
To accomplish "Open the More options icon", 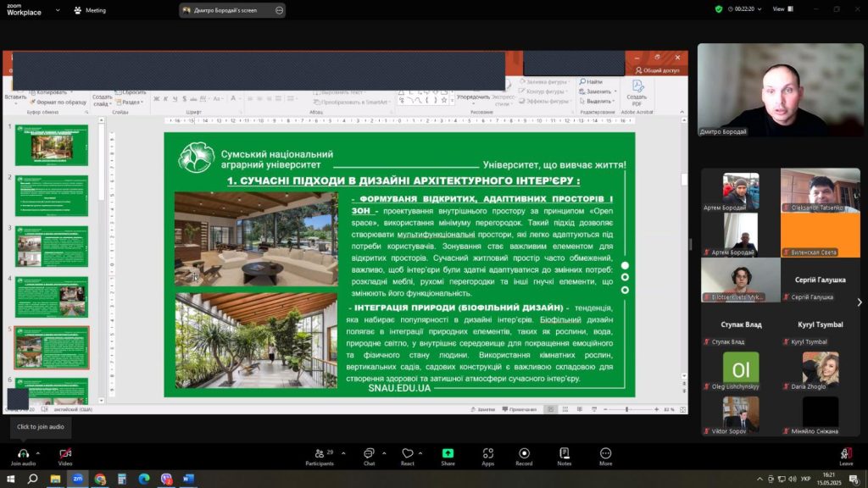I will [605, 453].
